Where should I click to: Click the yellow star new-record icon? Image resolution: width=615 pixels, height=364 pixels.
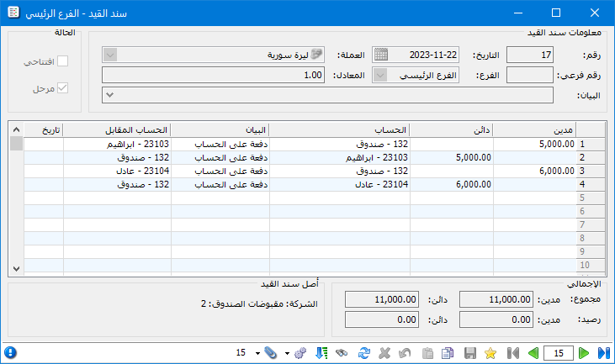pyautogui.click(x=490, y=353)
